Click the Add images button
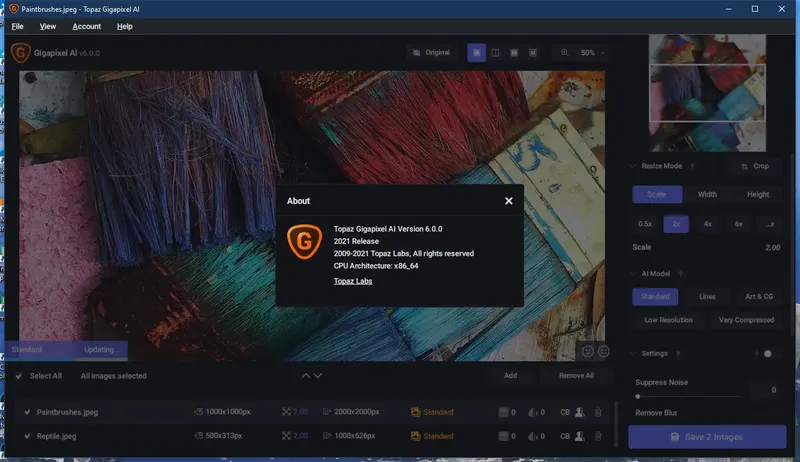 510,376
